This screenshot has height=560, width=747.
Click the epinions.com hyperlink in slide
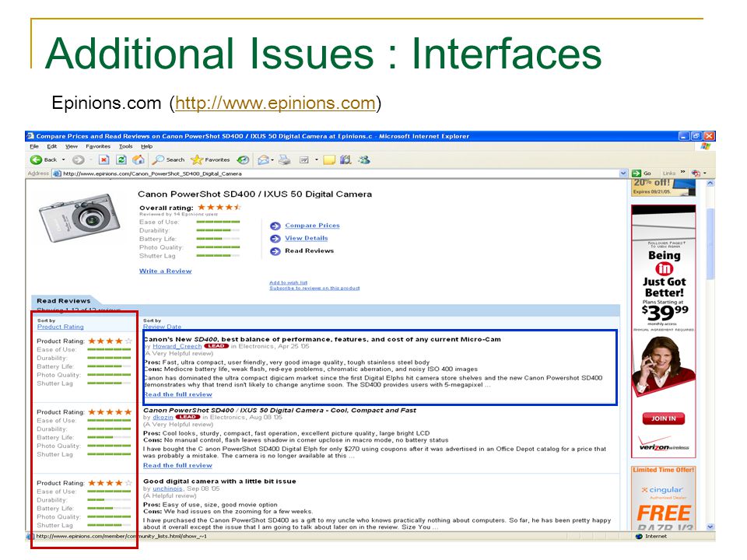pyautogui.click(x=275, y=103)
